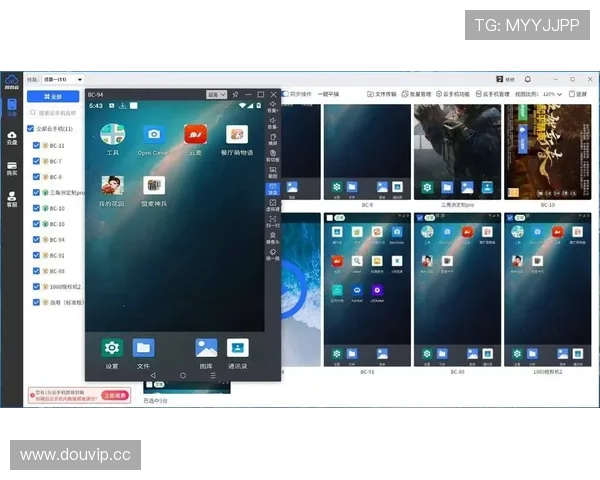Image resolution: width=600 pixels, height=480 pixels.
Task: Click the blue 全部 button
Action: tap(53, 97)
